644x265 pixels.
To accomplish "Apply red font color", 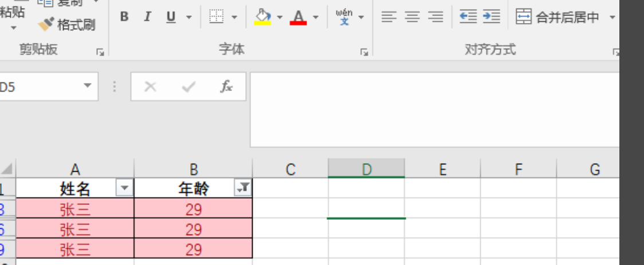I will coord(299,17).
